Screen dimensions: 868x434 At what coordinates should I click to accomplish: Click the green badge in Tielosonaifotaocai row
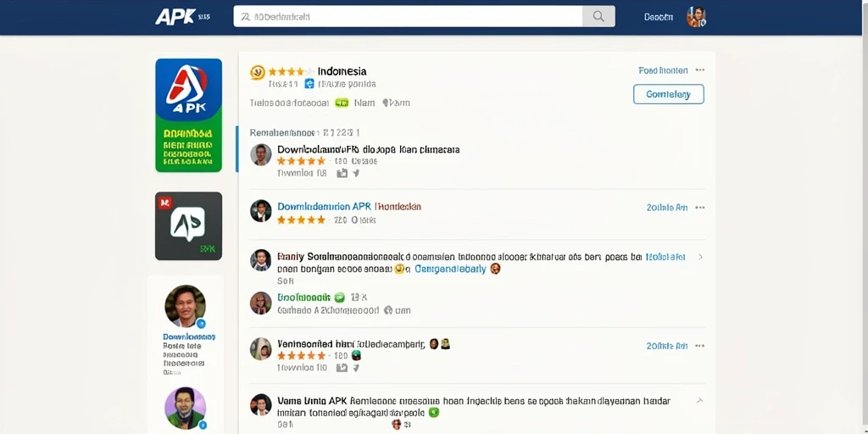point(342,103)
